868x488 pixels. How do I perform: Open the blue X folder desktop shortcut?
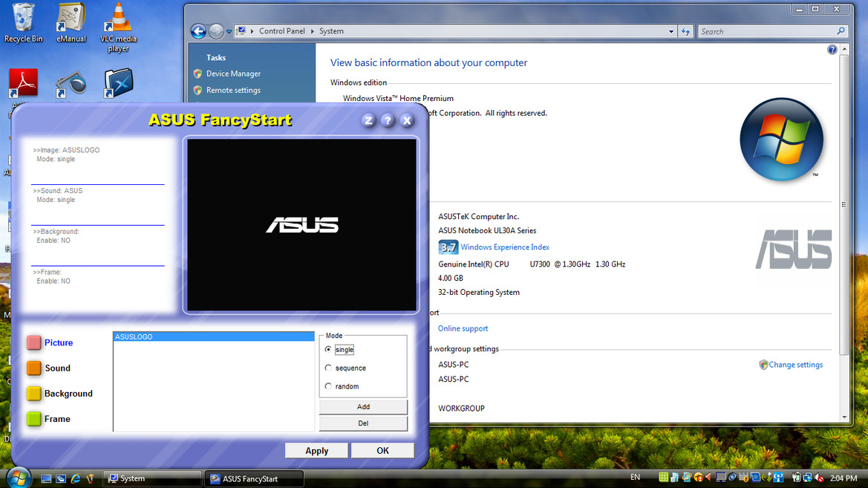(119, 83)
